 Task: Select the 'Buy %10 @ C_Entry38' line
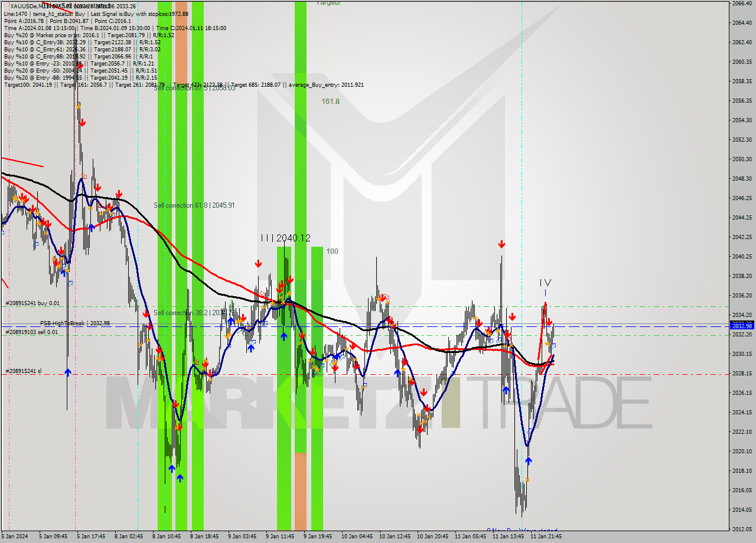pos(82,42)
